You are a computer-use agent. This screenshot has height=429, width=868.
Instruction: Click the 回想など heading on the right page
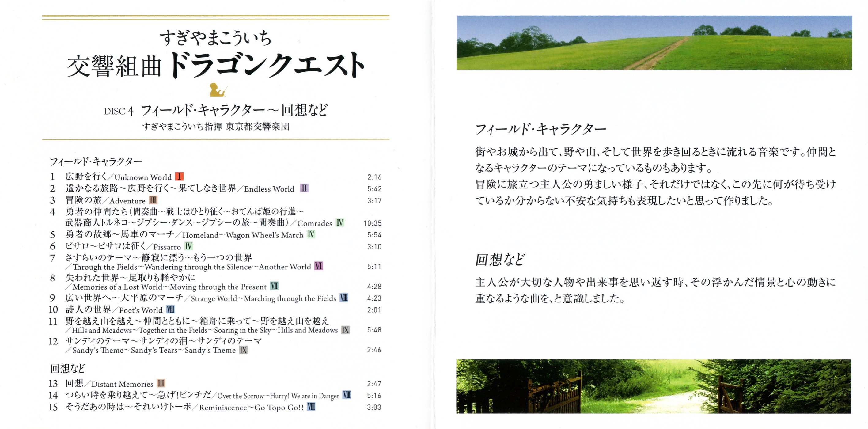tap(500, 260)
